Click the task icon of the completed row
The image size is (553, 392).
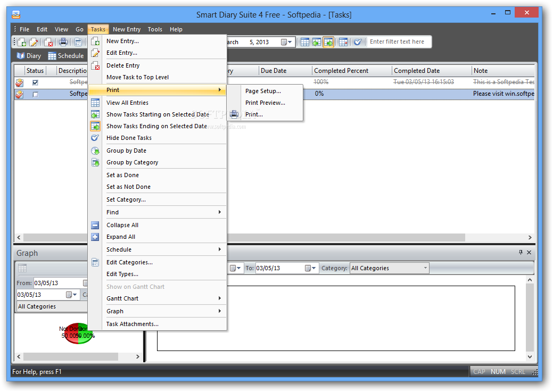pos(19,83)
